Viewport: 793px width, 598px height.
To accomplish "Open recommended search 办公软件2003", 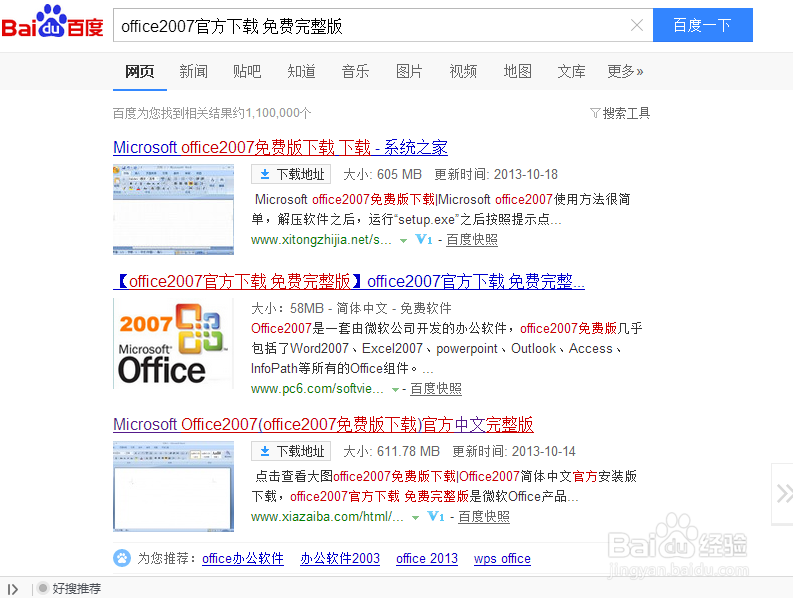I will [340, 559].
